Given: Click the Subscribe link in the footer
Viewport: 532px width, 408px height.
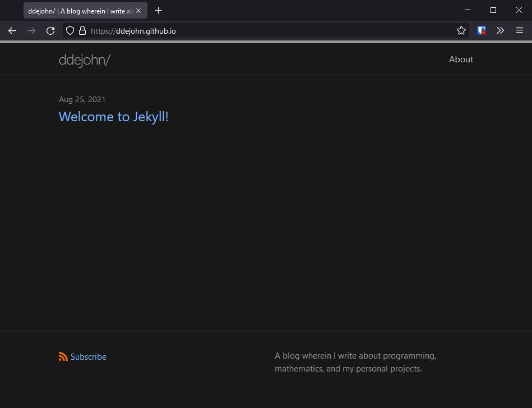Looking at the screenshot, I should 88,356.
